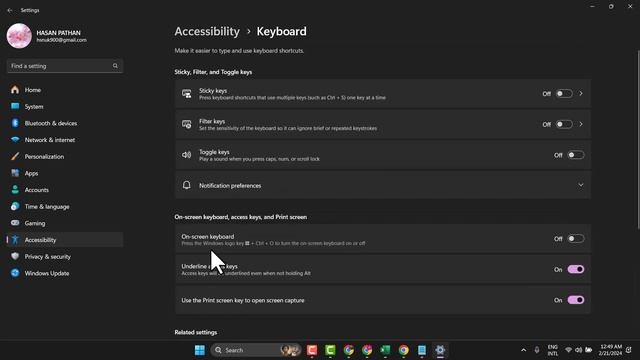Open the red C app on taskbar

[312, 350]
